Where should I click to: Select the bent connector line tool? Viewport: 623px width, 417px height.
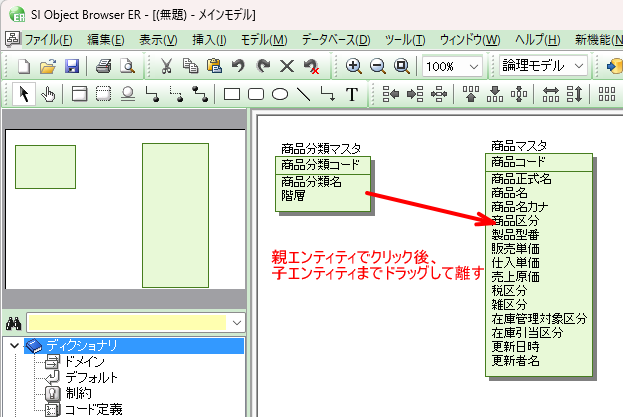coord(328,95)
